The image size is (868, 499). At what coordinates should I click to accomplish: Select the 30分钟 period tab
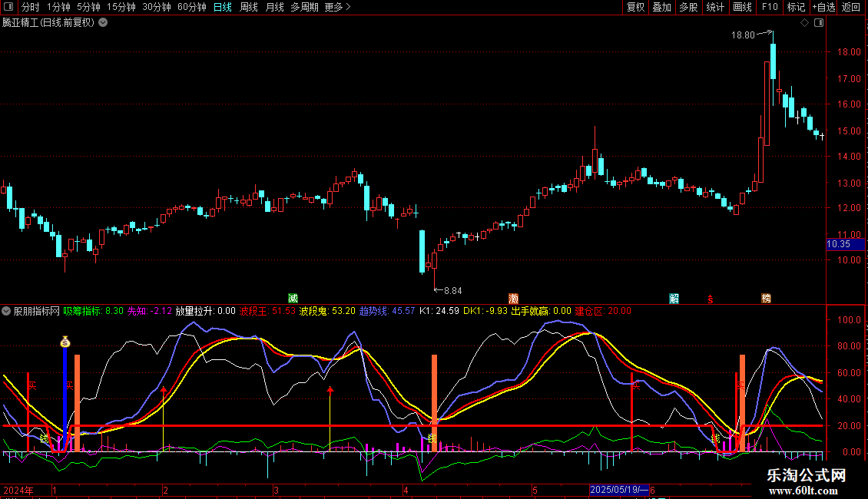tap(156, 7)
